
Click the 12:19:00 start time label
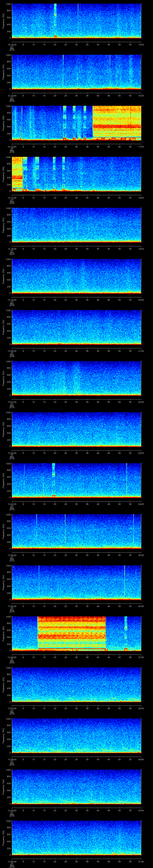tap(12, 300)
